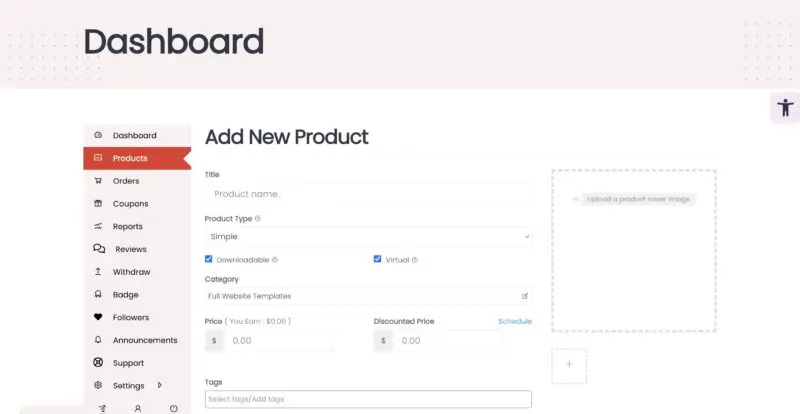Go to Coupons in the sidebar
Image resolution: width=800 pixels, height=414 pixels.
pos(130,204)
